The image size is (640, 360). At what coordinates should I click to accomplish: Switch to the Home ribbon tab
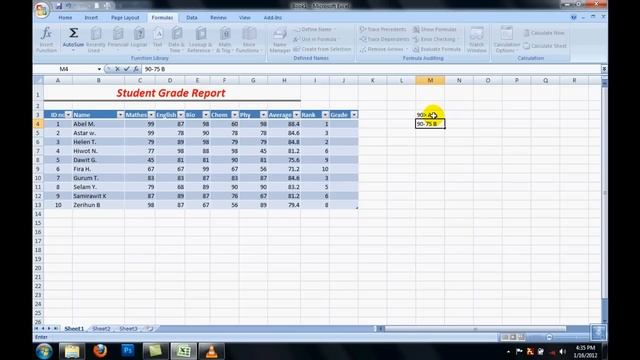coord(65,18)
